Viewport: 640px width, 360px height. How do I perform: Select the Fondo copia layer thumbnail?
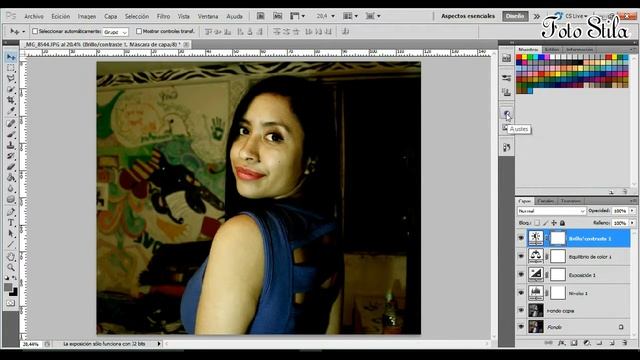click(536, 310)
